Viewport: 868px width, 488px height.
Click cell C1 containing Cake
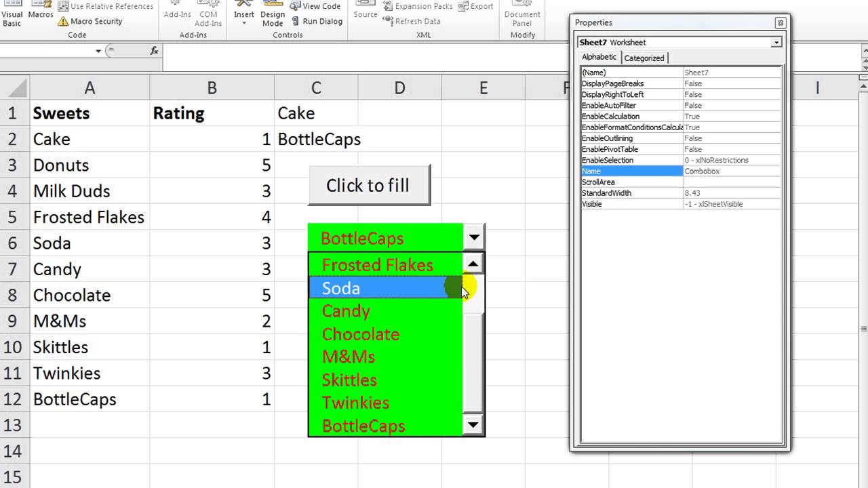point(316,113)
